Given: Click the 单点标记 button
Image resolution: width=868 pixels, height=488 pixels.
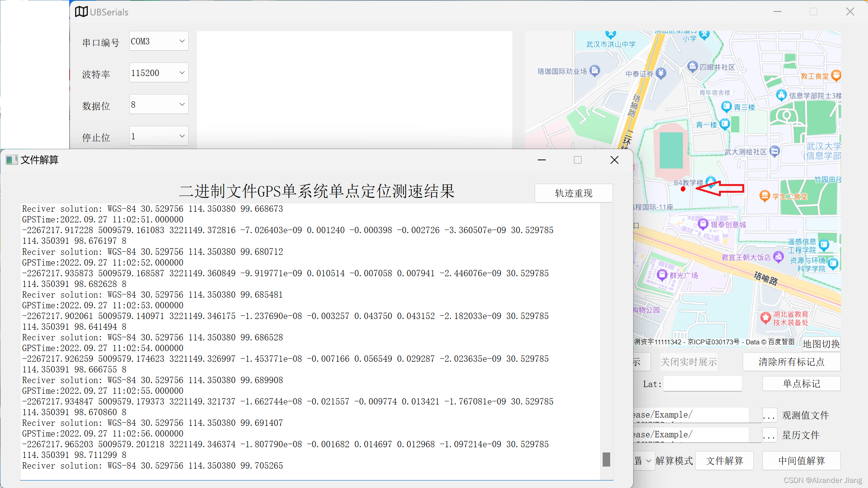Looking at the screenshot, I should click(x=801, y=384).
